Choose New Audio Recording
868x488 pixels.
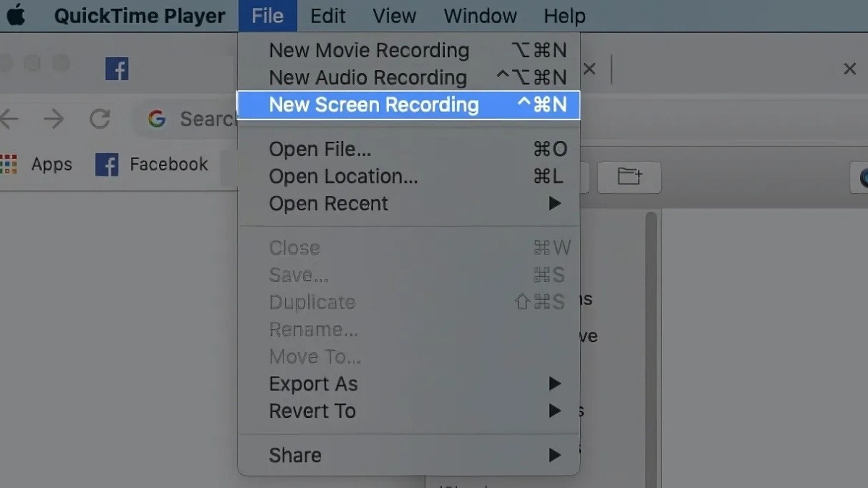click(x=409, y=77)
